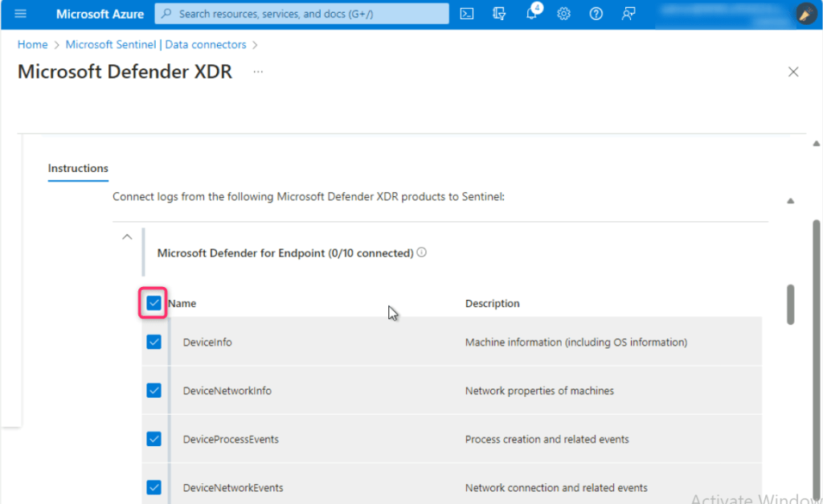Launch Cloud Shell from the top bar
Image resolution: width=823 pixels, height=504 pixels.
(466, 14)
